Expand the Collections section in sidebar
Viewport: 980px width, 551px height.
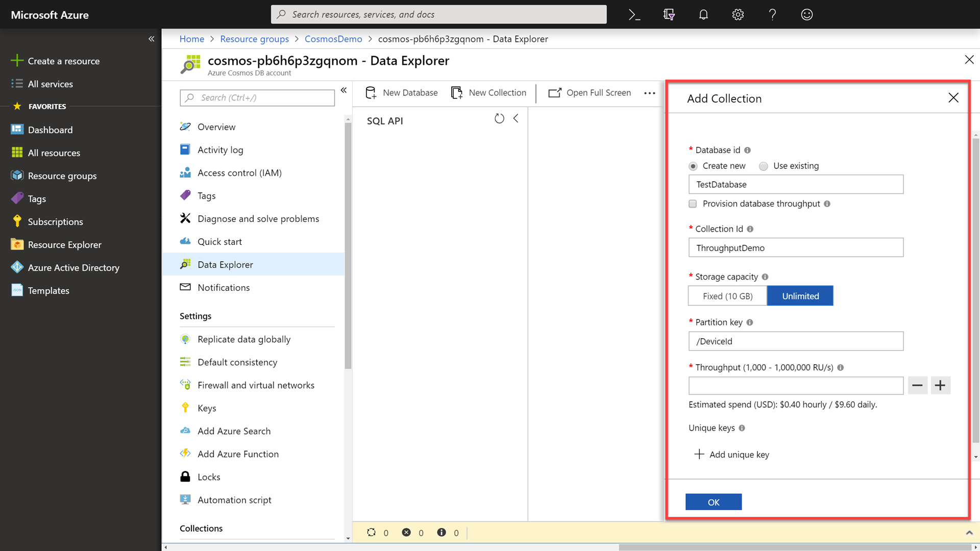point(201,528)
